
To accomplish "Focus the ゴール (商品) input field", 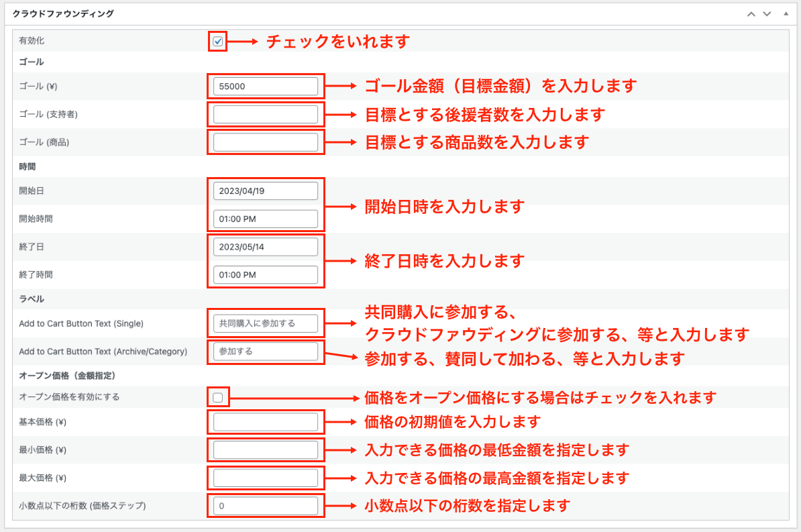I will [265, 142].
